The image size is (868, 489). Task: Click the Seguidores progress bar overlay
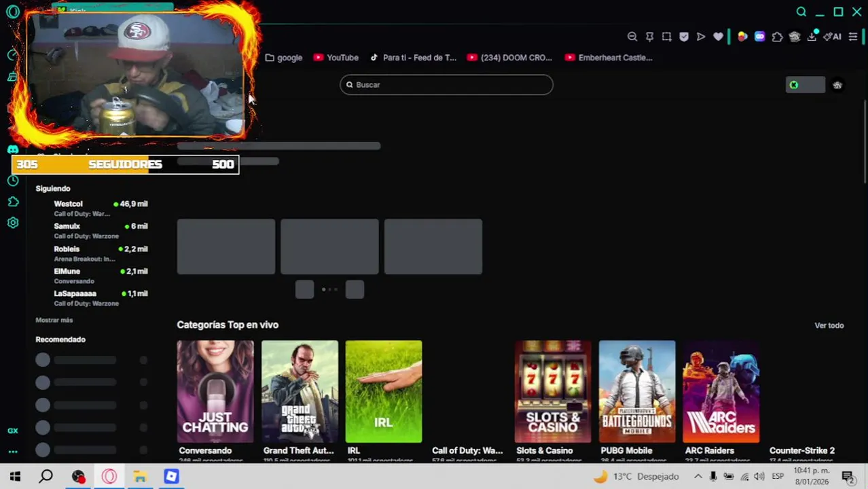126,164
